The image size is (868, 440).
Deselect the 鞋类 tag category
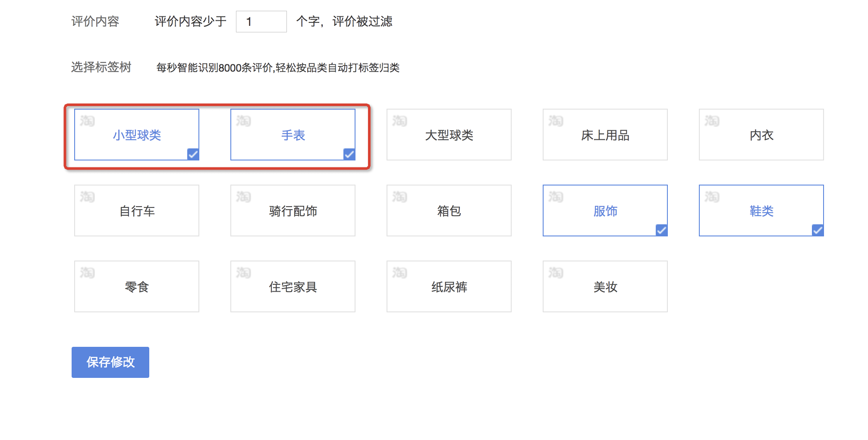pos(761,211)
